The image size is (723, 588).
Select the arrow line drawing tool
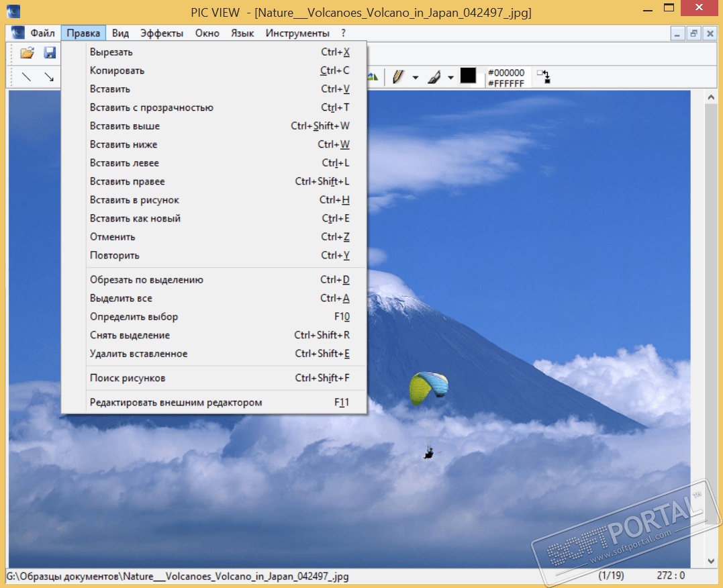click(x=49, y=77)
